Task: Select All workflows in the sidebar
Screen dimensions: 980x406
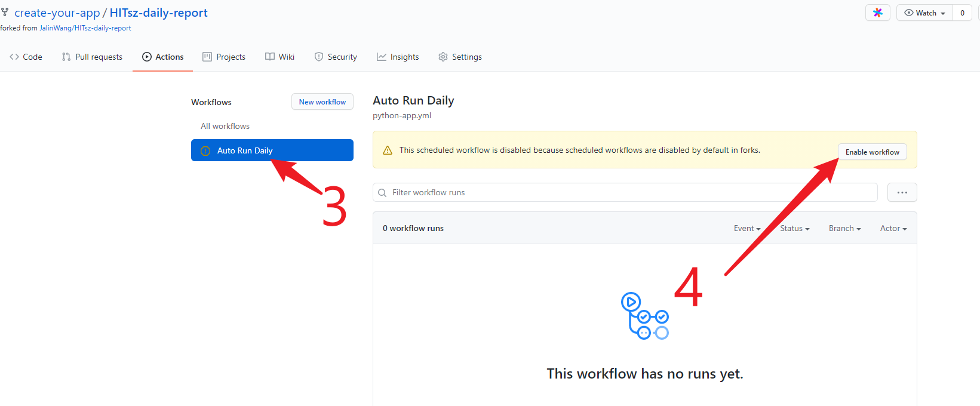Action: tap(225, 126)
